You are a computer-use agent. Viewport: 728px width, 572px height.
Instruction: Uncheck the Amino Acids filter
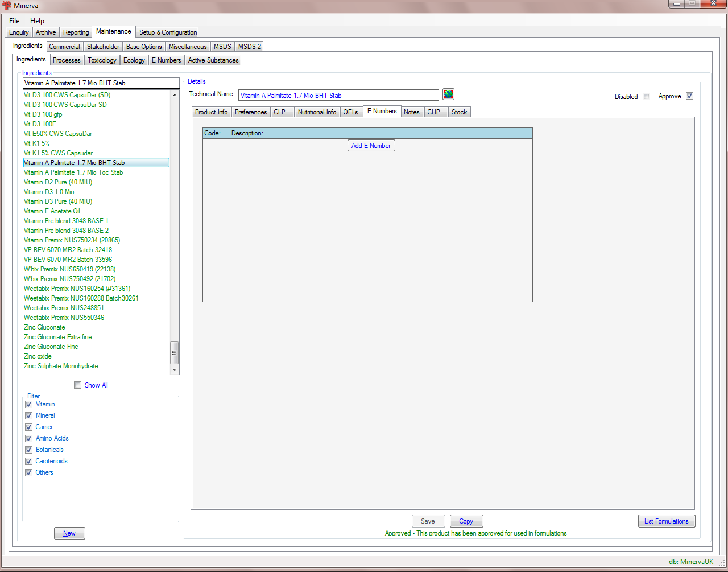[29, 438]
